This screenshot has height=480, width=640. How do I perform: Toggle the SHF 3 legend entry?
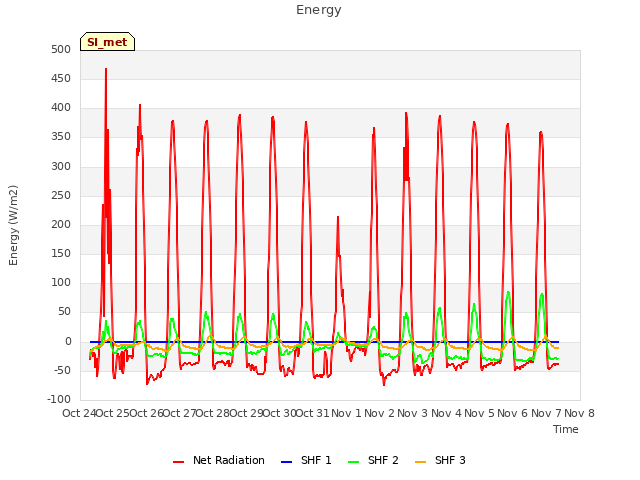point(440,460)
